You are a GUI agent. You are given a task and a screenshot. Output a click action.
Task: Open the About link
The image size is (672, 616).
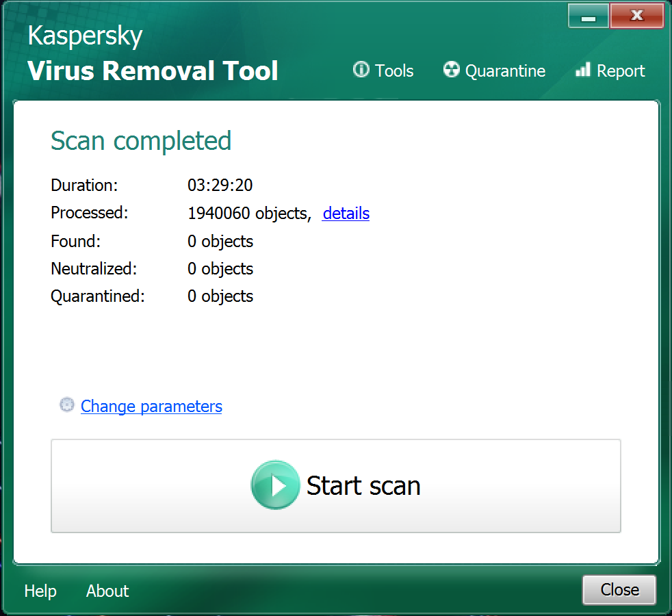107,591
